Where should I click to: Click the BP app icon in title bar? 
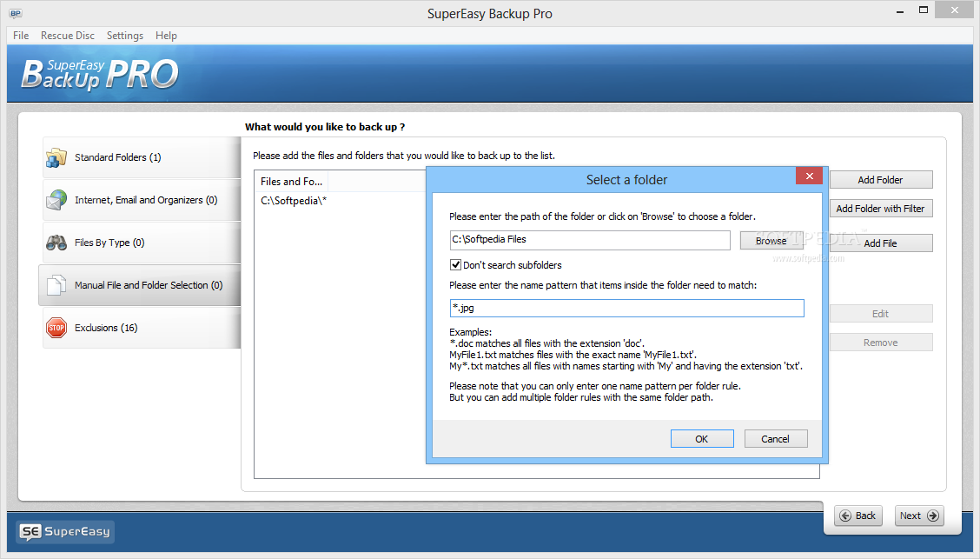(x=16, y=13)
